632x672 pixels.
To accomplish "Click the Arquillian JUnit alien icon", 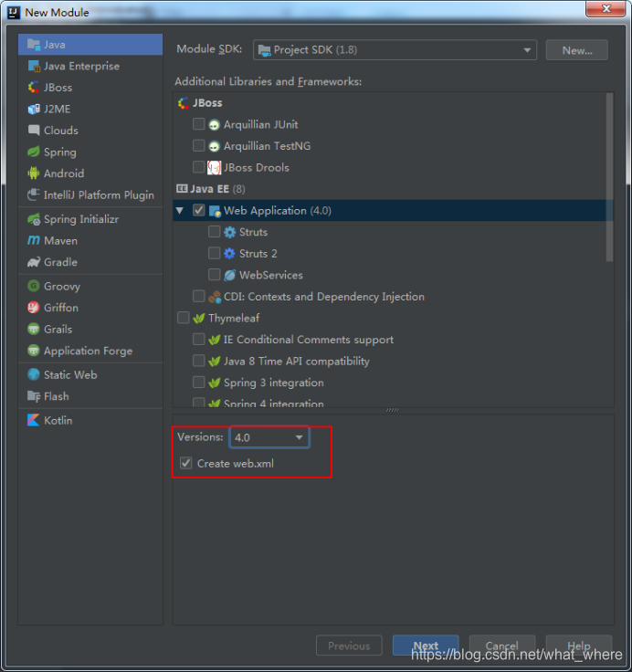I will [214, 125].
